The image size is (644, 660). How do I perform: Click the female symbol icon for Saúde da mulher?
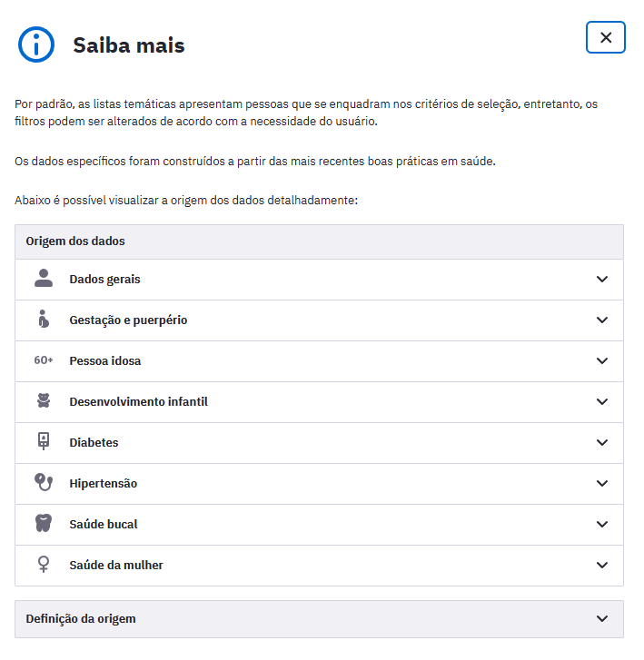(x=44, y=565)
